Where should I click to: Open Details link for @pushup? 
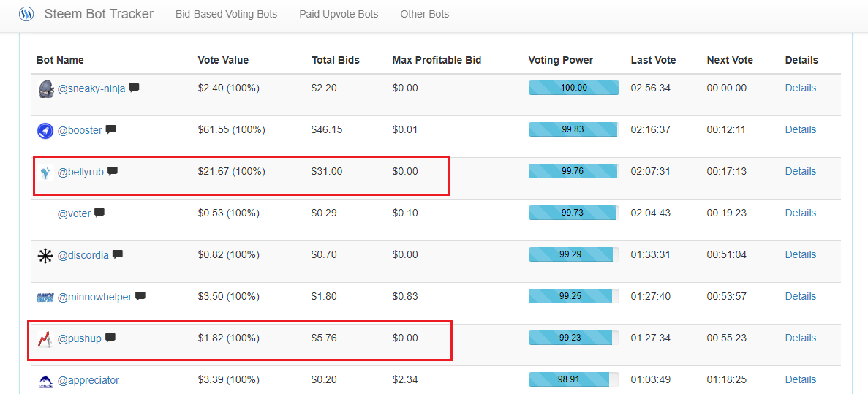[801, 338]
